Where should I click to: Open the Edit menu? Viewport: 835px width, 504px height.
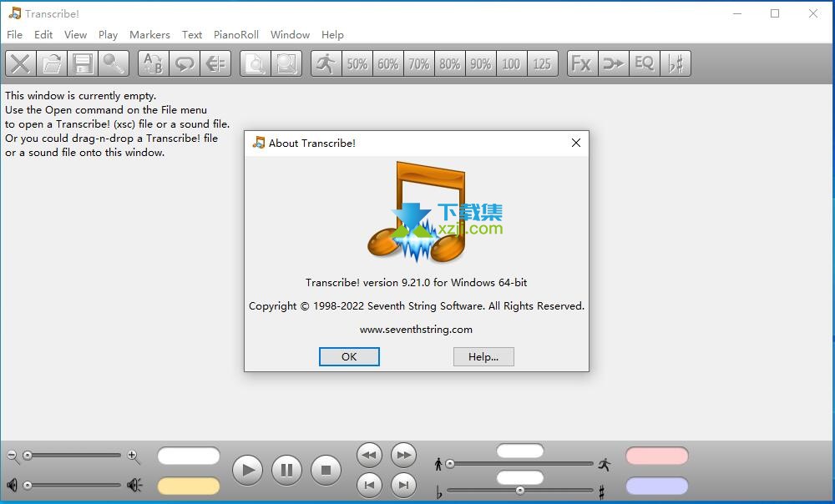tap(43, 34)
